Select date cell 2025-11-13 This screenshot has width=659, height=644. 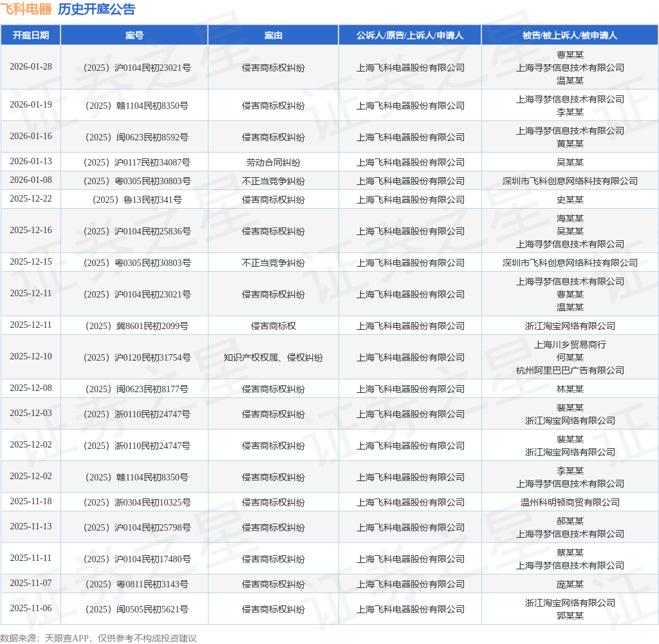(31, 526)
